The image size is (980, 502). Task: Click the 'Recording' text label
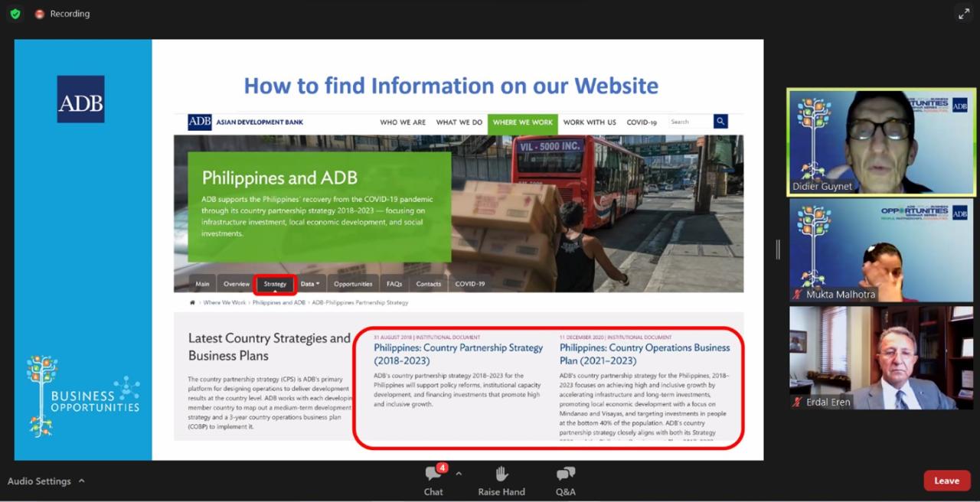70,14
